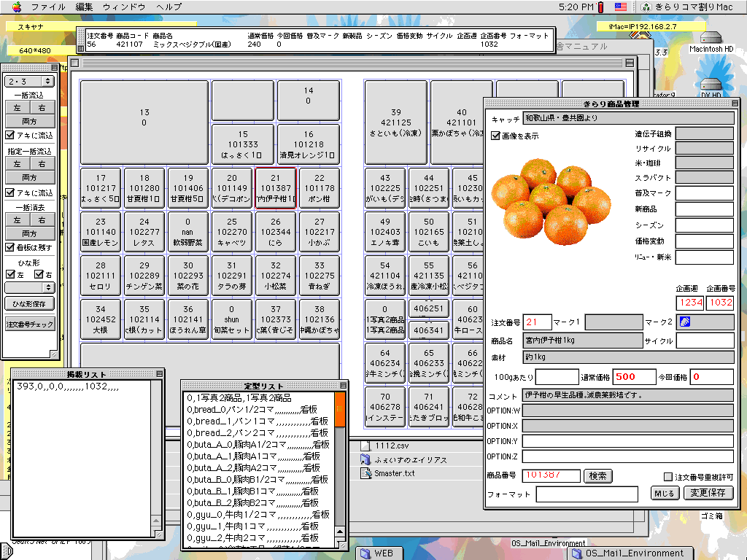Click the scroll arrow in 掲載リスト
This screenshot has width=747, height=560.
tap(156, 521)
